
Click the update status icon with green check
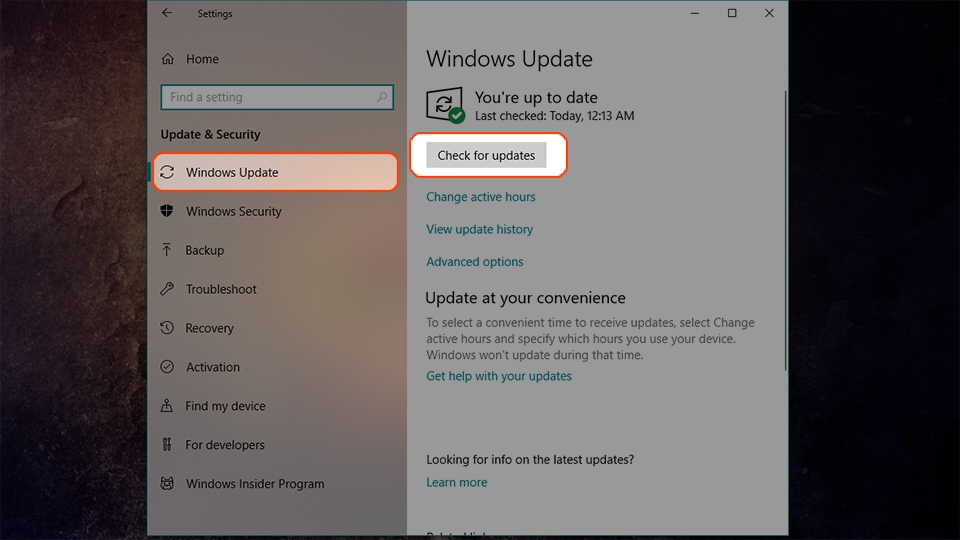click(x=445, y=105)
